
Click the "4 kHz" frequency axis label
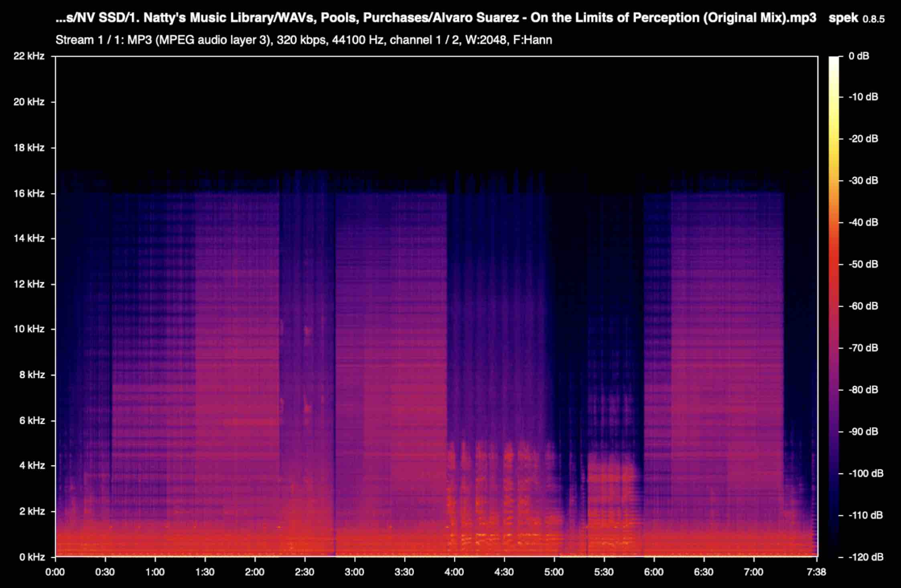coord(32,465)
